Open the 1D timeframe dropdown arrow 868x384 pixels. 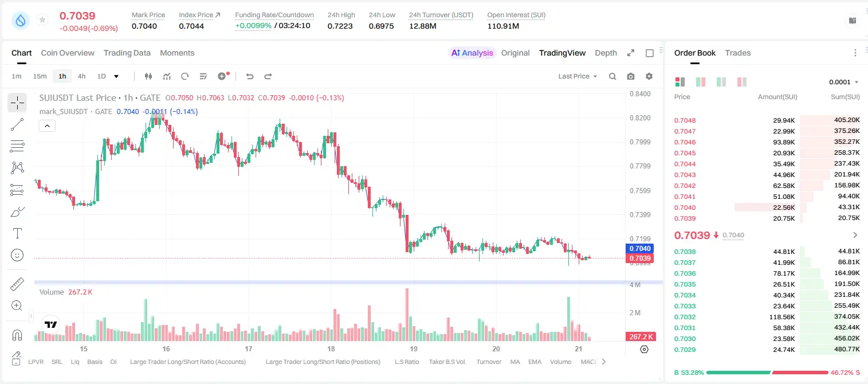[116, 76]
